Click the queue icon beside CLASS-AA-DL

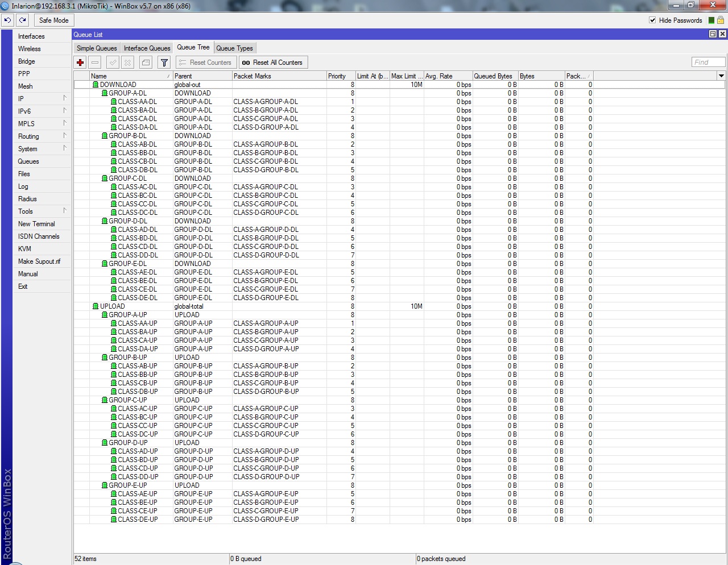click(114, 102)
